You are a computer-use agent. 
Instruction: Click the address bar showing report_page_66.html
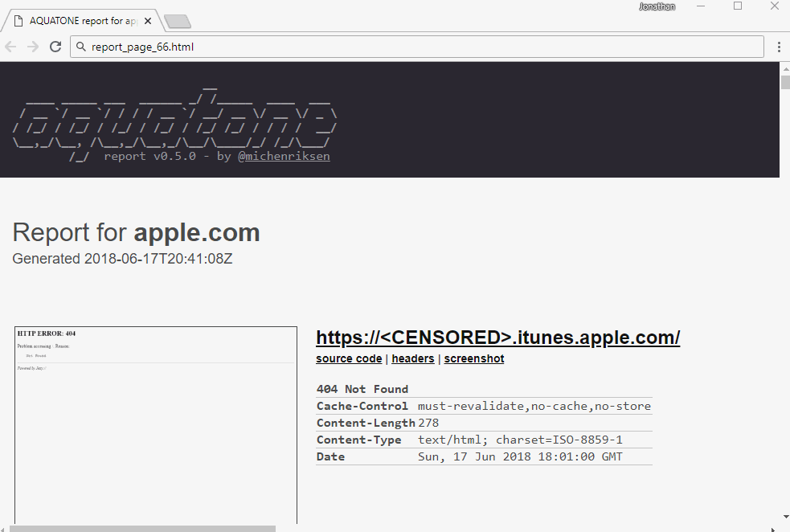click(416, 47)
